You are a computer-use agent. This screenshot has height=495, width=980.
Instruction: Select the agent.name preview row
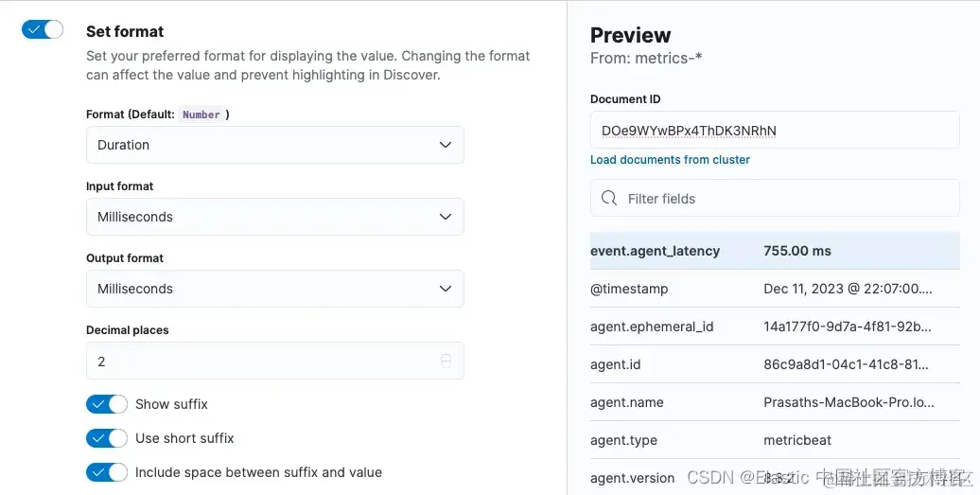pyautogui.click(x=774, y=402)
